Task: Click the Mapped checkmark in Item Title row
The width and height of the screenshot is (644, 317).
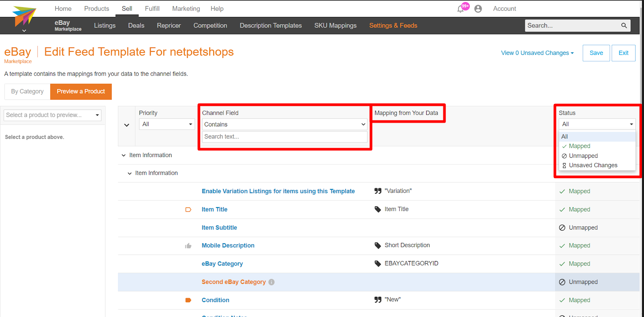Action: (562, 209)
